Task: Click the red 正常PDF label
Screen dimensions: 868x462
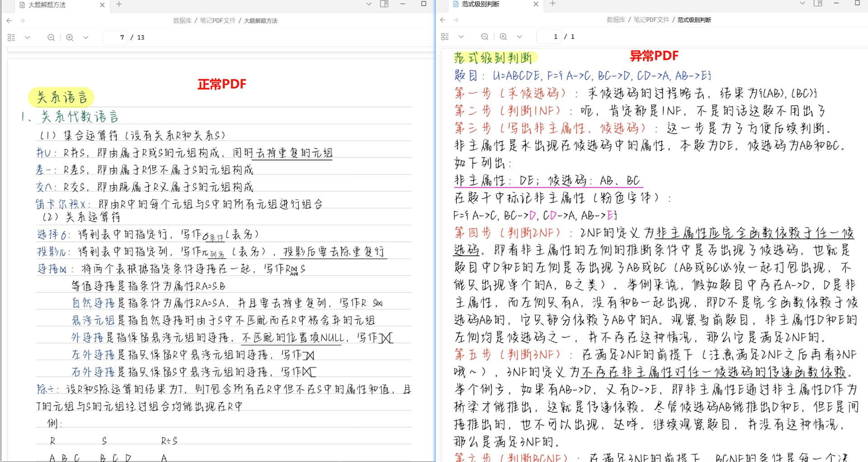Action: tap(222, 84)
